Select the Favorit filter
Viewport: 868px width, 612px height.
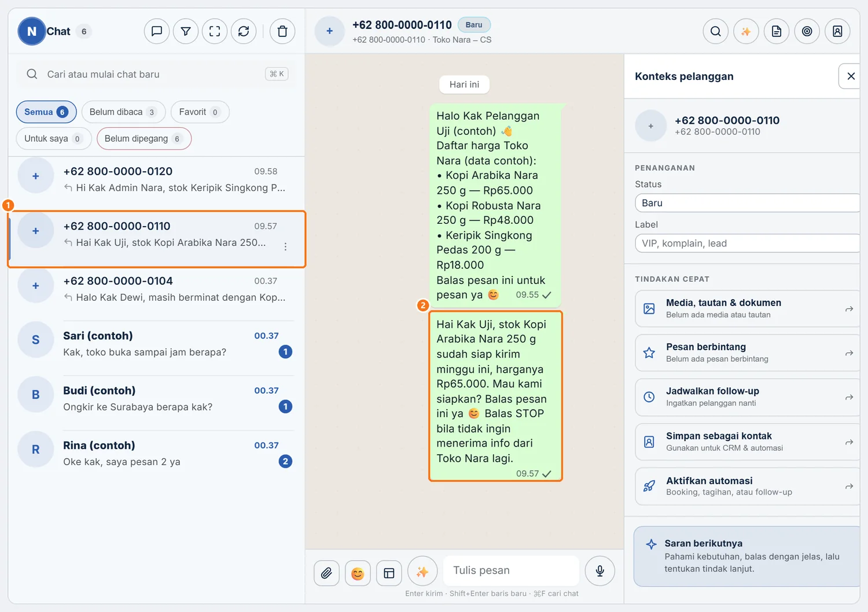click(200, 112)
